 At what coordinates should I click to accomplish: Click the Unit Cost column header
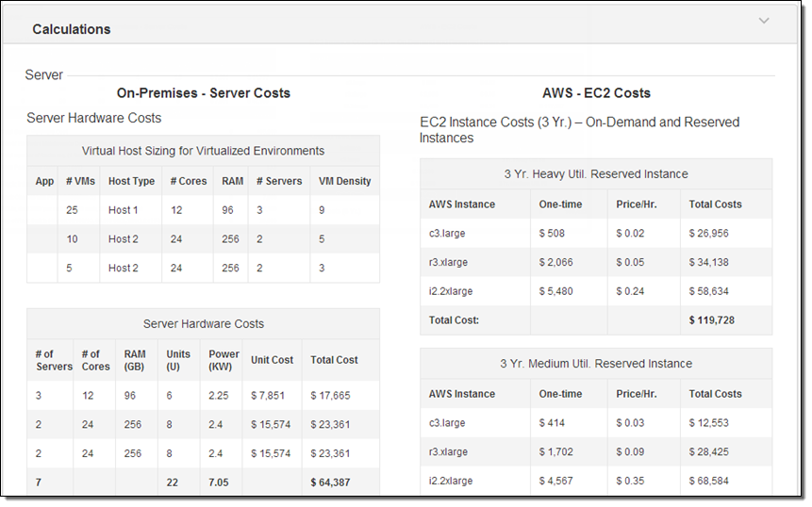pos(272,360)
